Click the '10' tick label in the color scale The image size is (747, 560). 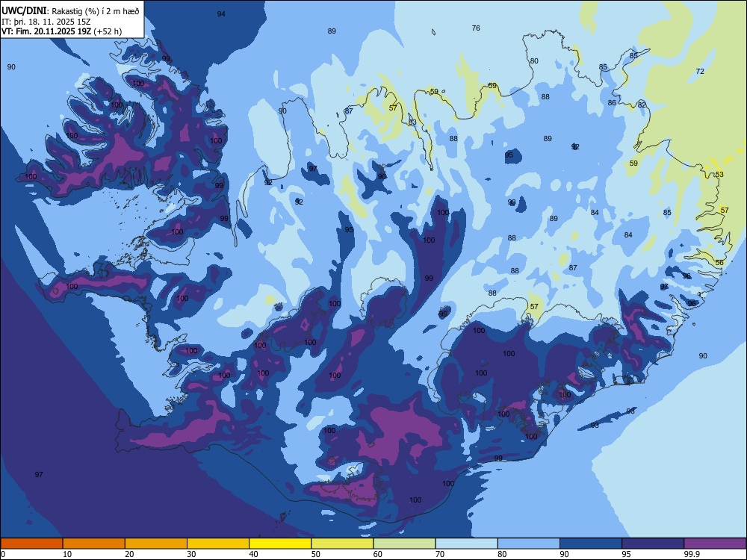67,554
